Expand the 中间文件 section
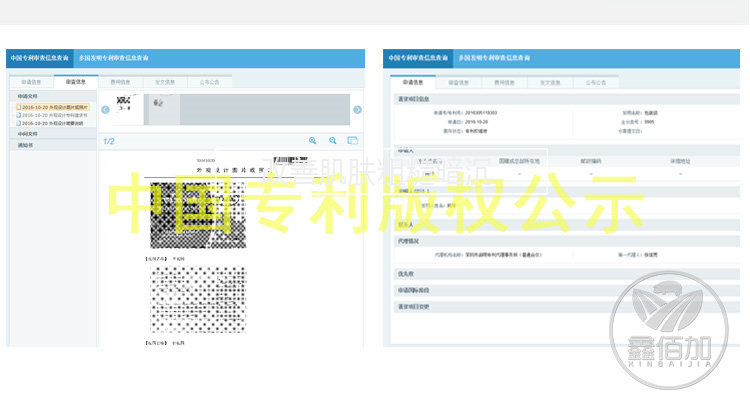Screen dimensions: 750x405 click(x=53, y=134)
